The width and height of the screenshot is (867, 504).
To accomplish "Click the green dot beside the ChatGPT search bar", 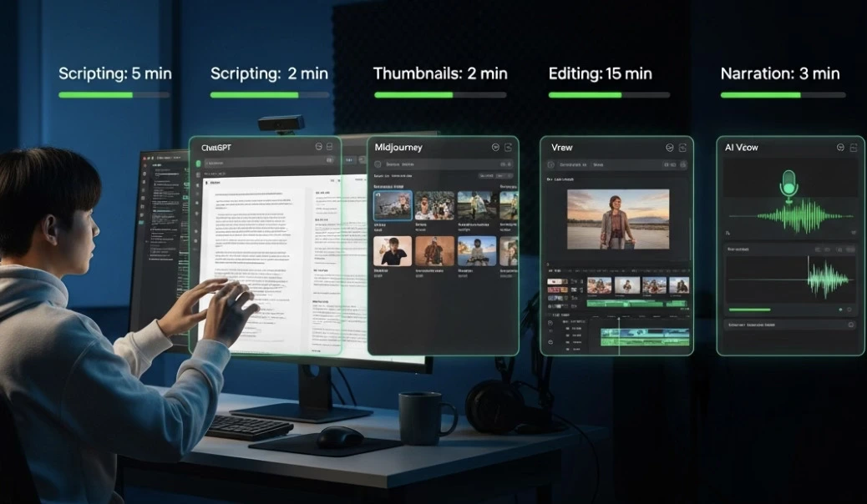I will tap(199, 164).
